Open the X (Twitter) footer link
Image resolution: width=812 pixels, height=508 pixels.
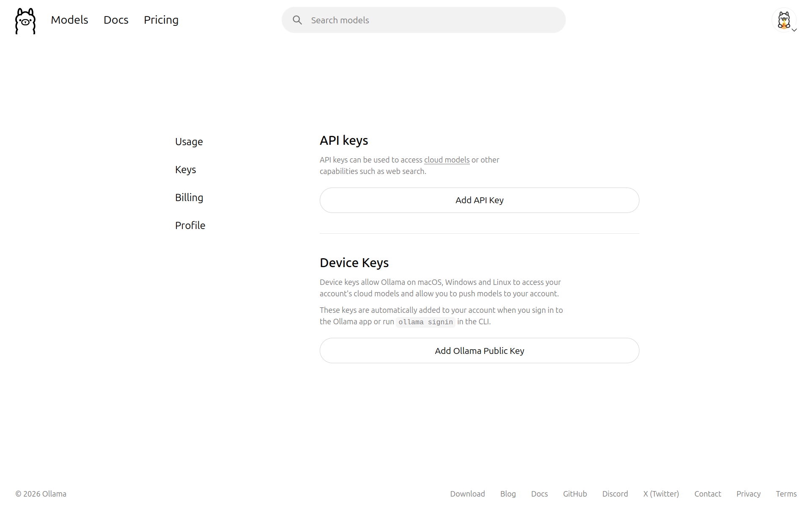661,494
